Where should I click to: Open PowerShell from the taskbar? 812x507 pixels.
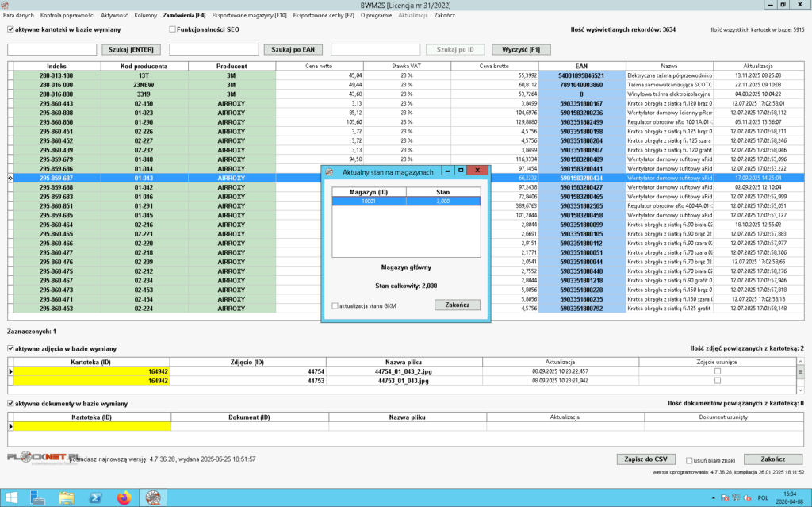[x=94, y=497]
